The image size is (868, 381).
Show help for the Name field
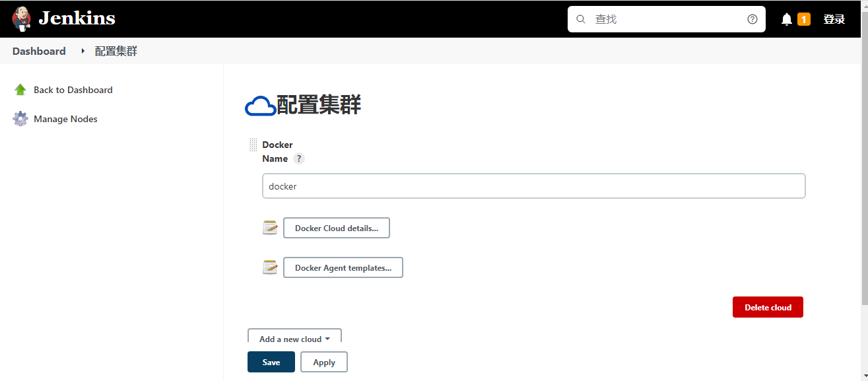pos(298,158)
